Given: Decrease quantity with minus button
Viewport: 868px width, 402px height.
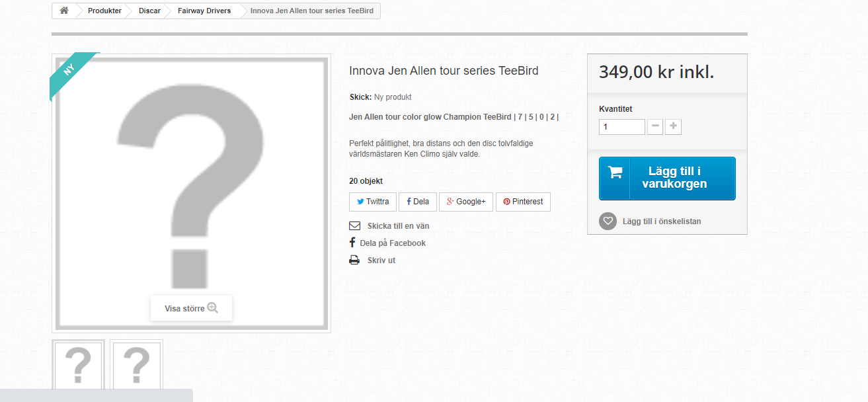Looking at the screenshot, I should pyautogui.click(x=655, y=127).
